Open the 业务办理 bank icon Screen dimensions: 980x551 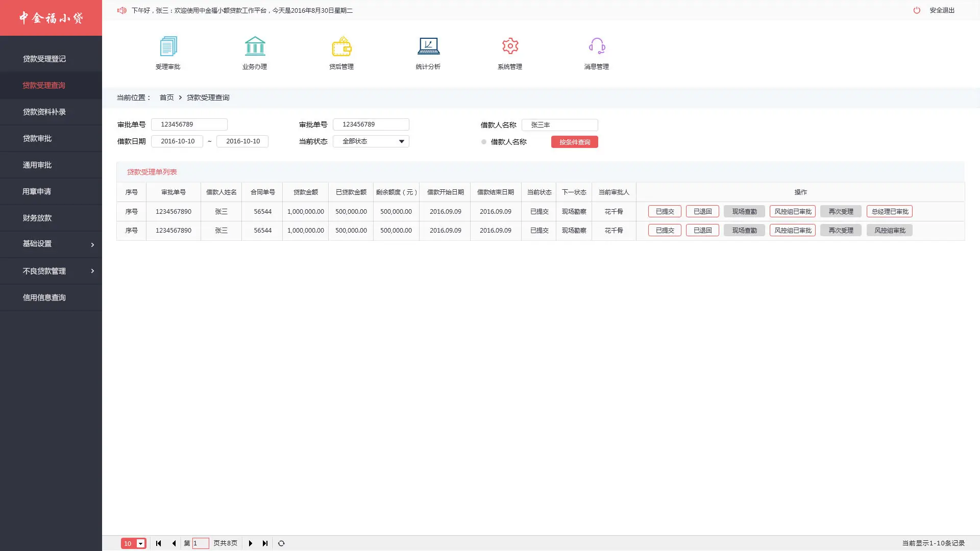click(255, 46)
